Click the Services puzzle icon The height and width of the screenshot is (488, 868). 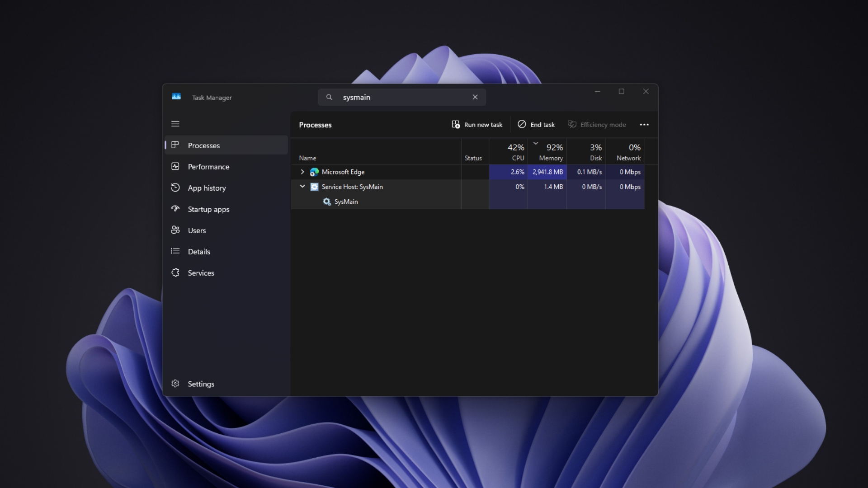[175, 272]
